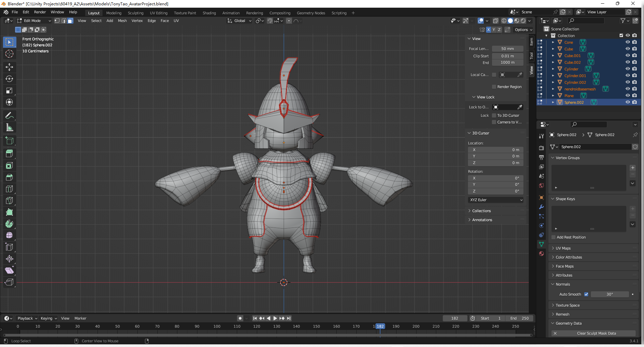644x347 pixels.
Task: Expand the UV Maps panel
Action: [x=563, y=248]
